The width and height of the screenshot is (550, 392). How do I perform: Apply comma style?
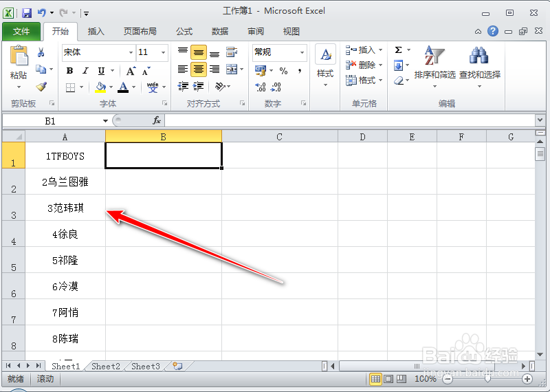pos(300,71)
